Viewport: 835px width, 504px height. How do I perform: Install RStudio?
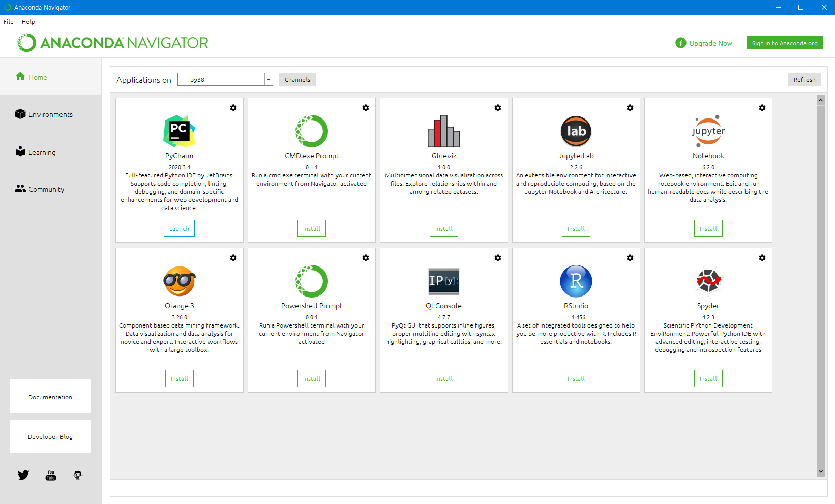[576, 378]
